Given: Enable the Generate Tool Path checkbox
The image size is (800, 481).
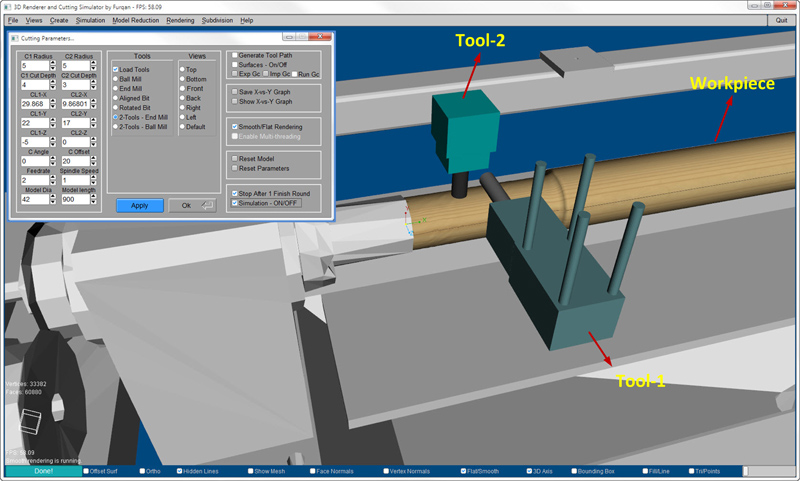Looking at the screenshot, I should (x=234, y=56).
